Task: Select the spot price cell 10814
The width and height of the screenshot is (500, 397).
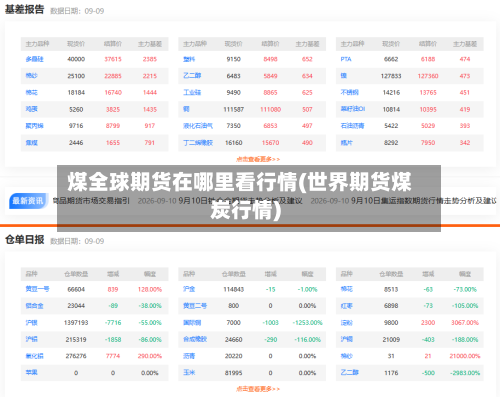Action: pyautogui.click(x=391, y=109)
